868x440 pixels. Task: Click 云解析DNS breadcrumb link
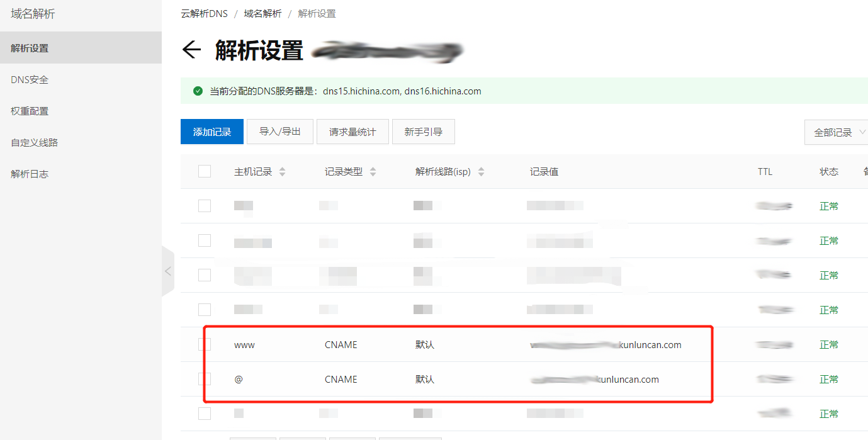pos(204,13)
